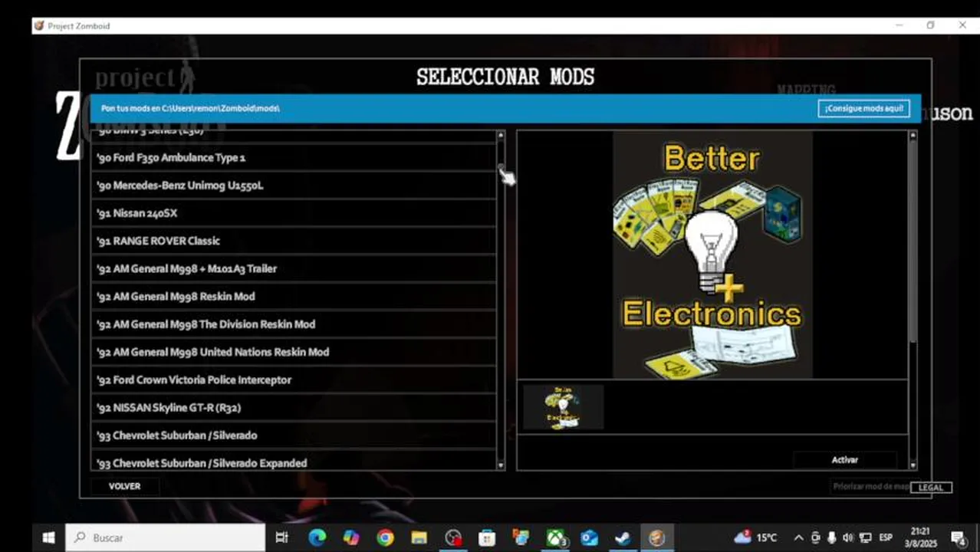The width and height of the screenshot is (980, 552).
Task: Open the volume tray icon
Action: tap(848, 537)
